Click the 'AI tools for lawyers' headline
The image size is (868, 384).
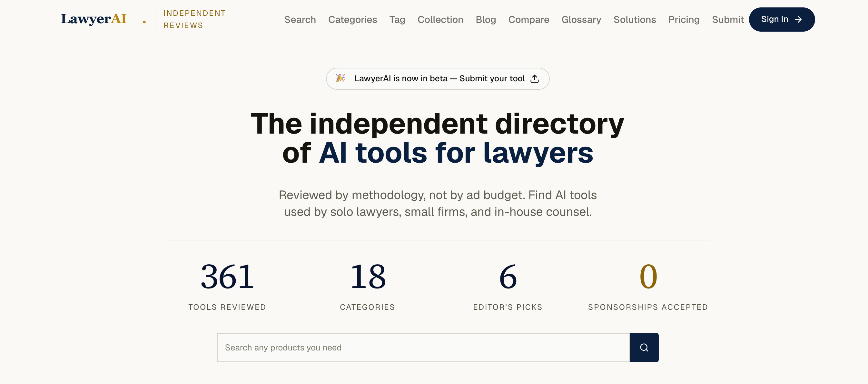[x=456, y=153]
